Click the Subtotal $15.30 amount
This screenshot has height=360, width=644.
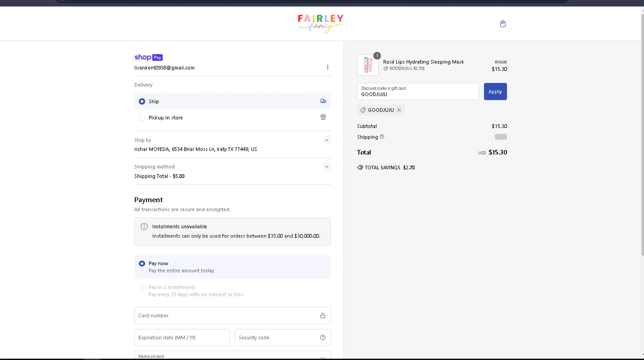(x=499, y=126)
